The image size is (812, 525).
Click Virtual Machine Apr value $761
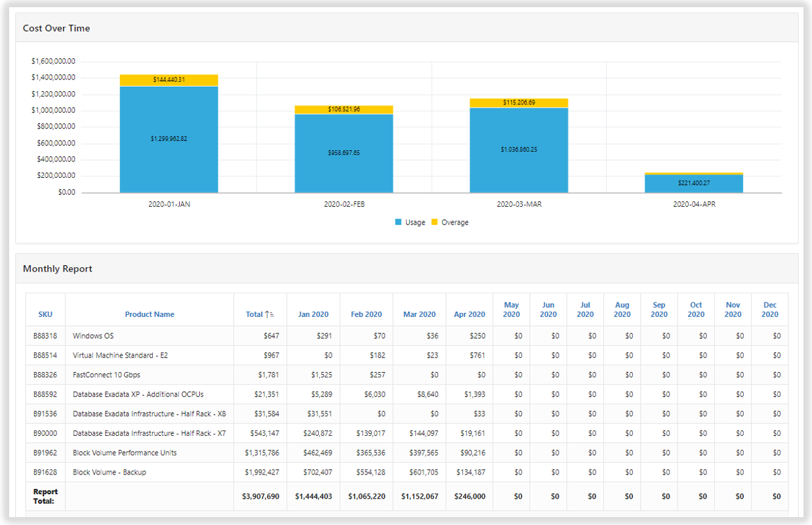(477, 355)
